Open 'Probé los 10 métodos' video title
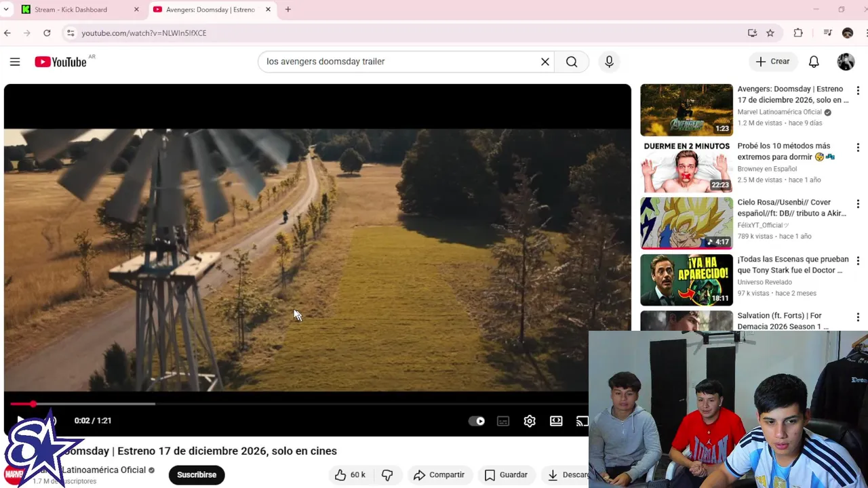Screen dimensions: 868x488 (x=786, y=151)
